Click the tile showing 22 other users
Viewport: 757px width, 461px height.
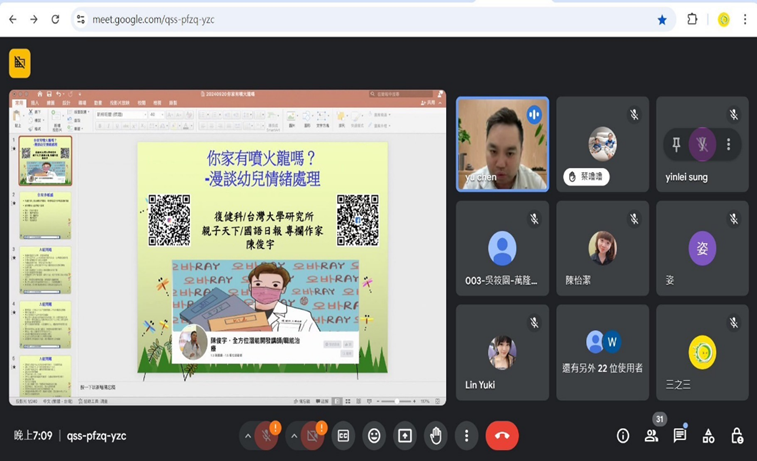(x=602, y=353)
